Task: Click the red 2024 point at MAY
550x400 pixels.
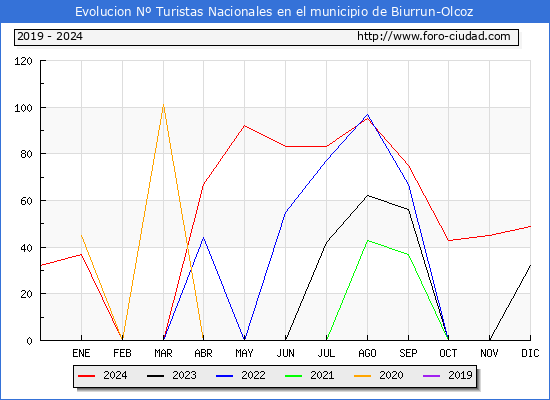Action: point(244,126)
